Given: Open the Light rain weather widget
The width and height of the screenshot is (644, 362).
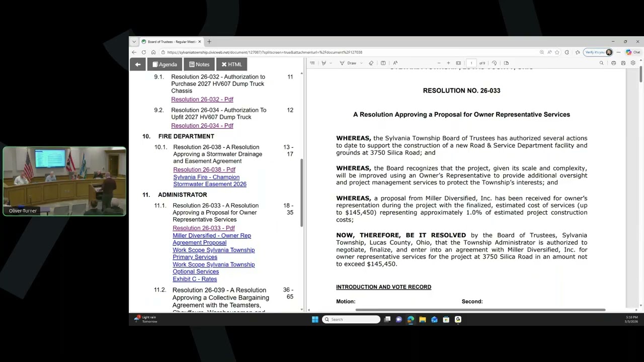Looking at the screenshot, I should click(145, 319).
